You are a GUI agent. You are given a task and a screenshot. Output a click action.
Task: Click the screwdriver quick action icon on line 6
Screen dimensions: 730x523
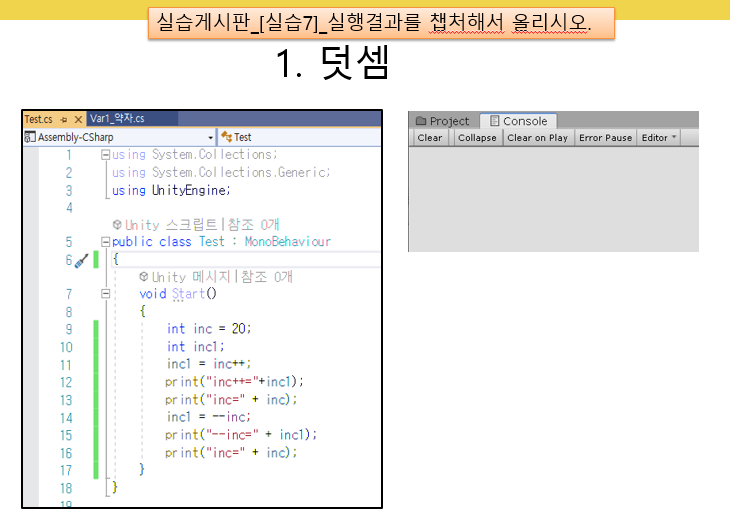82,260
